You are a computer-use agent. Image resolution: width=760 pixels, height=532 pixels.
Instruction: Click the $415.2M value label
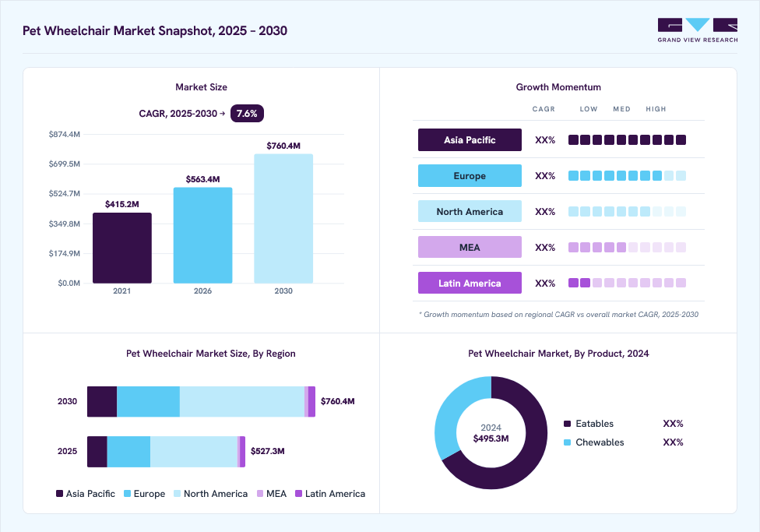tap(122, 204)
